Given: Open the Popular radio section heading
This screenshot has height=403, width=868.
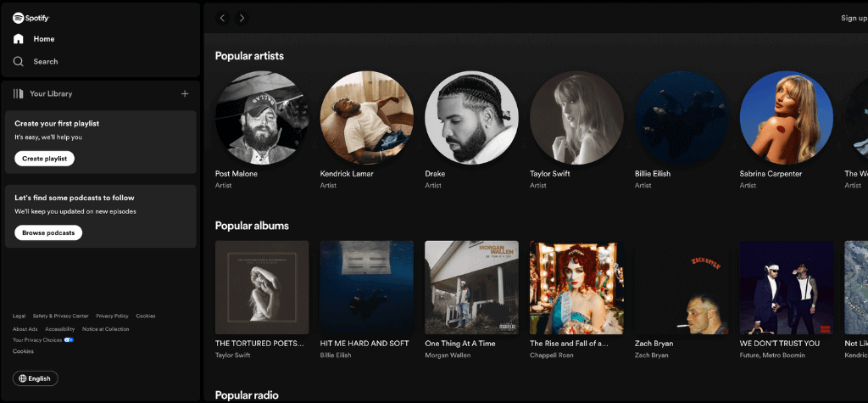Looking at the screenshot, I should [x=247, y=395].
